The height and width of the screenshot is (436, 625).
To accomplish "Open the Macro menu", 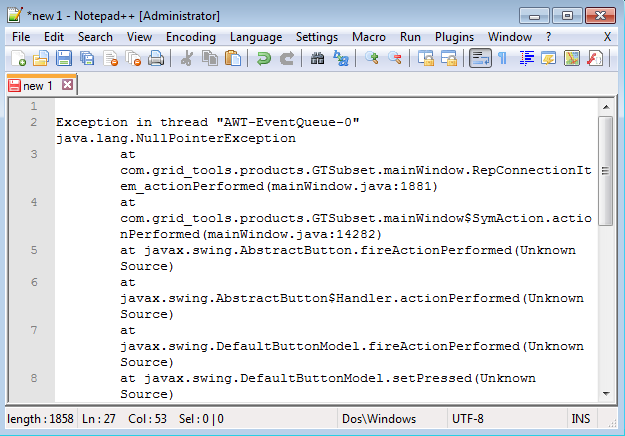I will tap(369, 37).
